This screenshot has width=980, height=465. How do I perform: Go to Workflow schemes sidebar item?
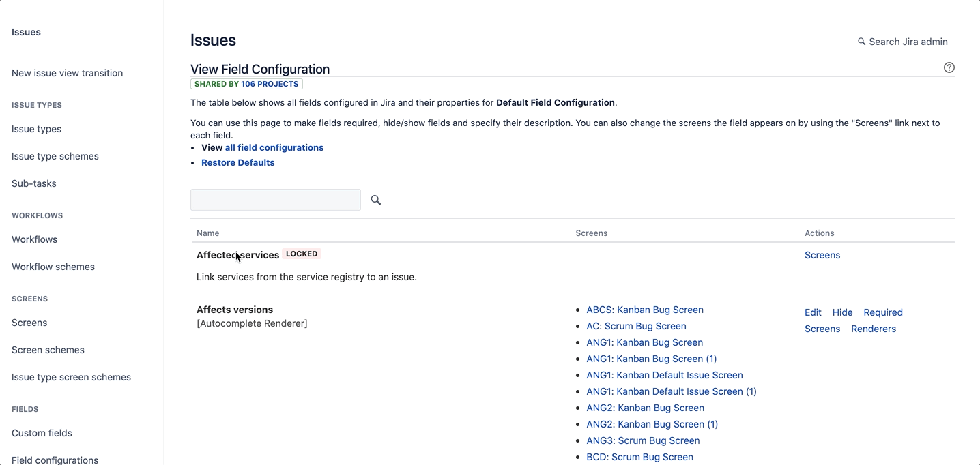(x=53, y=267)
